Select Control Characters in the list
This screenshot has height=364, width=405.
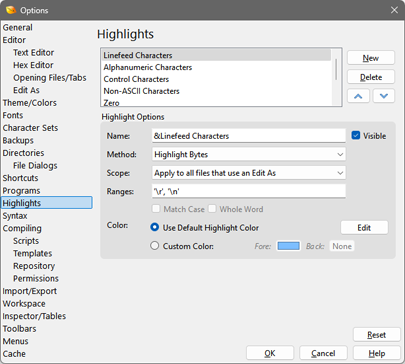216,79
